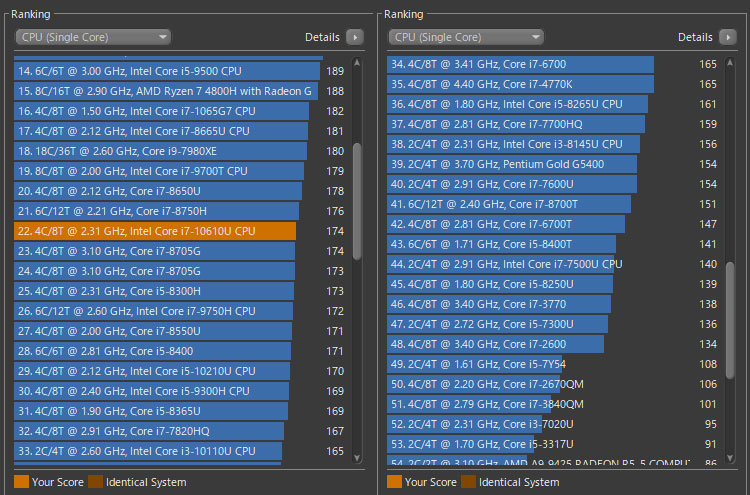Image resolution: width=750 pixels, height=495 pixels.
Task: Select row 23 Core i7-8705G
Action: click(x=179, y=251)
